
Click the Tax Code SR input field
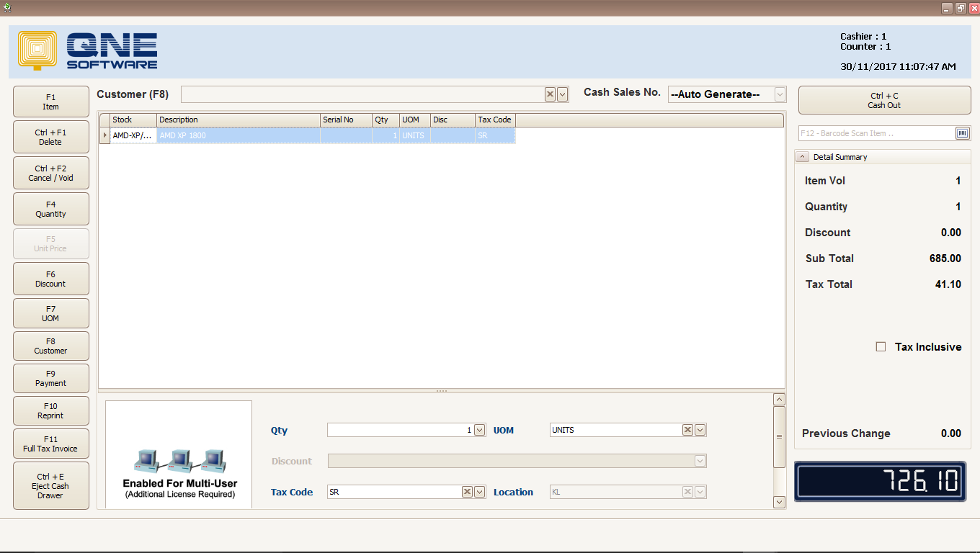pos(394,492)
